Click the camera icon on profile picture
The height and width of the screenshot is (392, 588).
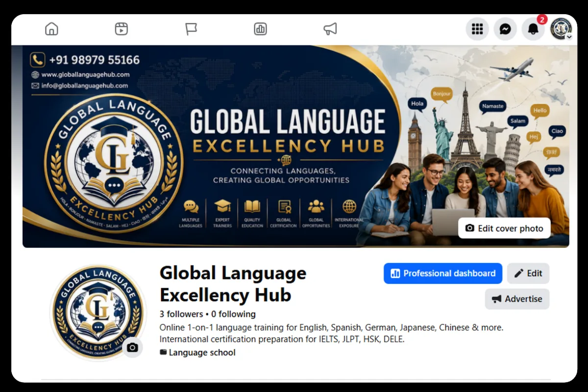point(132,348)
